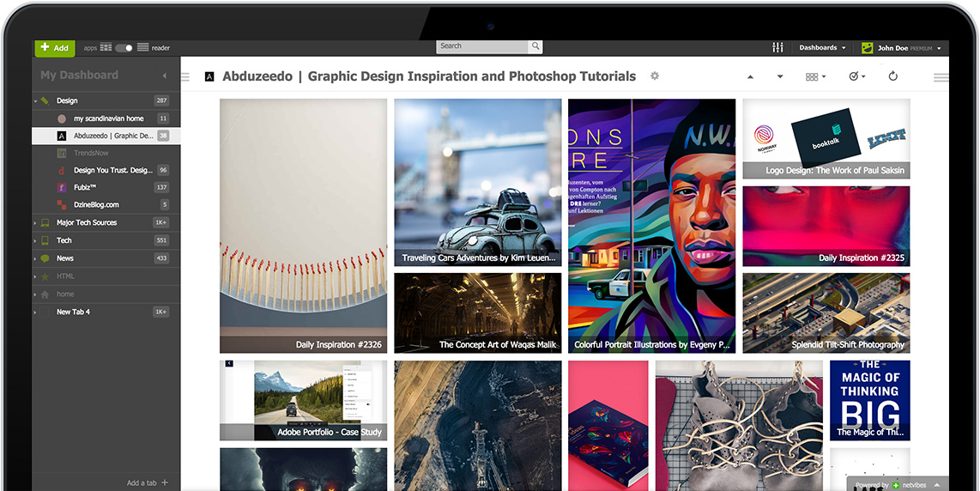Collapse the My Dashboard sidebar arrow
980x491 pixels.
pyautogui.click(x=164, y=76)
